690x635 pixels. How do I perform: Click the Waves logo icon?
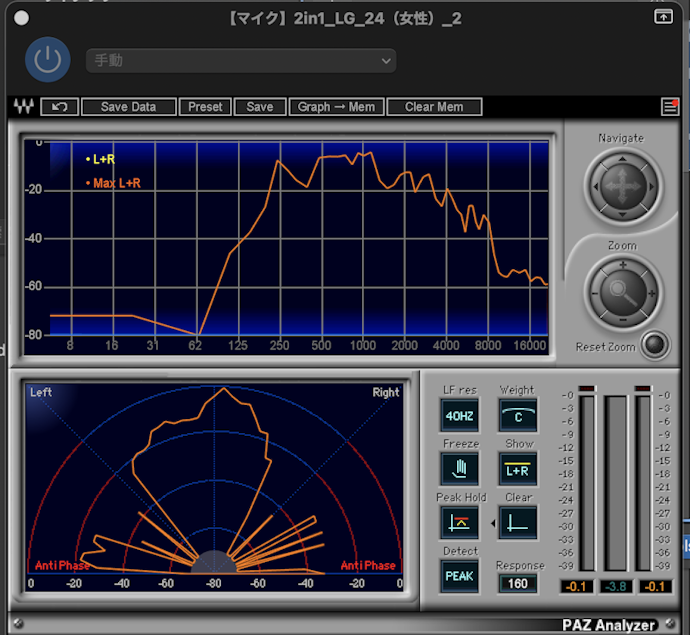click(23, 106)
